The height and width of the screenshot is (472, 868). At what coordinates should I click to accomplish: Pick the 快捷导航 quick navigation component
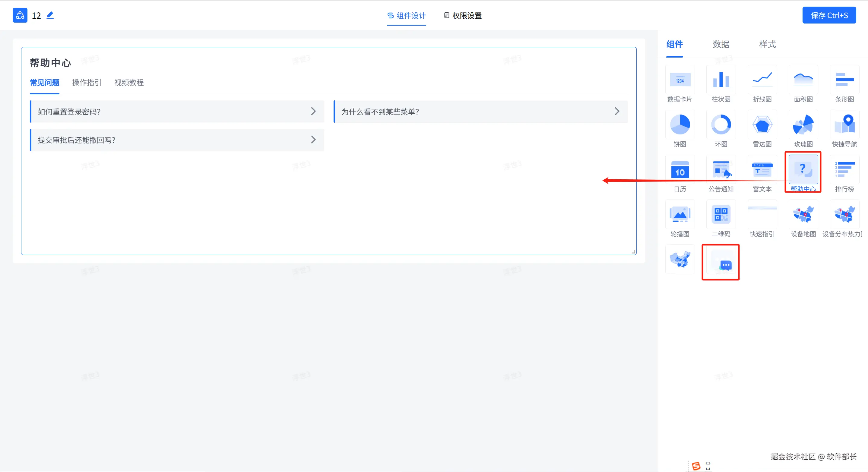point(844,125)
